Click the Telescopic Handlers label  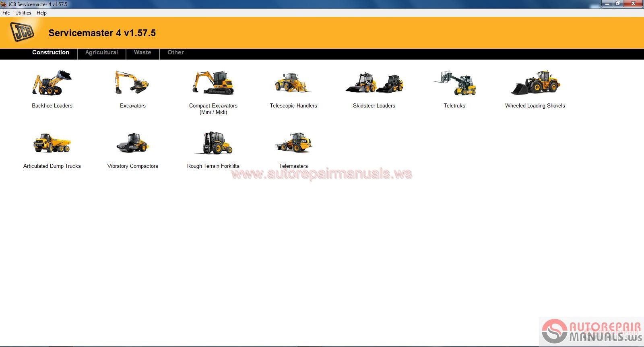tap(293, 105)
